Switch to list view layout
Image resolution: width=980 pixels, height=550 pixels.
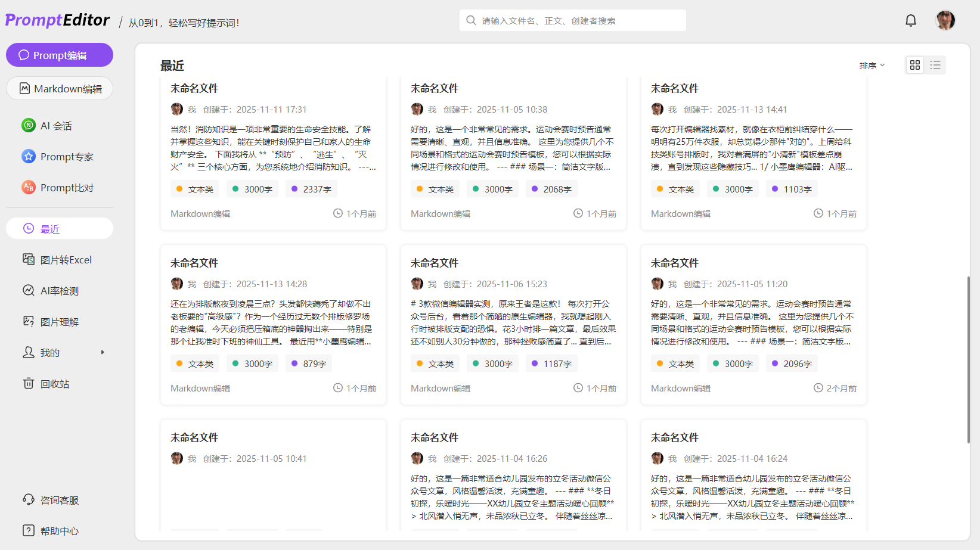(935, 65)
